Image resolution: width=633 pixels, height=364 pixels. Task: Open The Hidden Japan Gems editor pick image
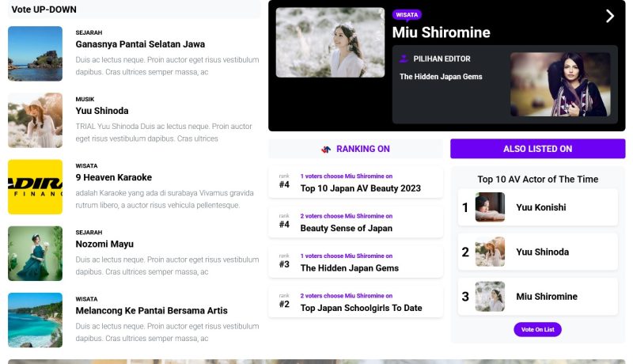click(x=559, y=85)
